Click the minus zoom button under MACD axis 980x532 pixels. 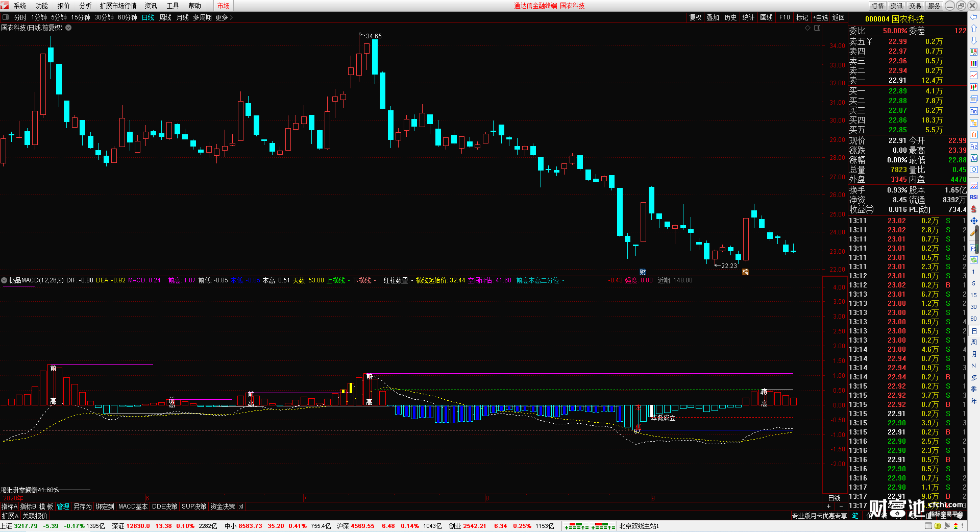(841, 506)
